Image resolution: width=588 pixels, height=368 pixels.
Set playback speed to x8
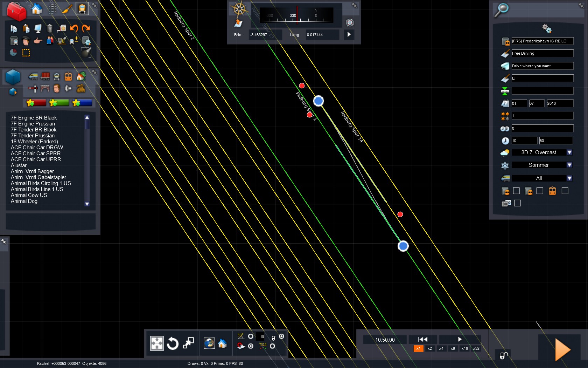pyautogui.click(x=453, y=349)
